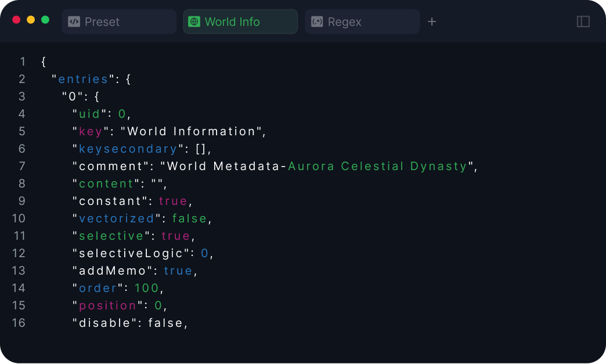Click the "vectorized" false value
Viewport: 606px width, 364px height.
coord(189,218)
